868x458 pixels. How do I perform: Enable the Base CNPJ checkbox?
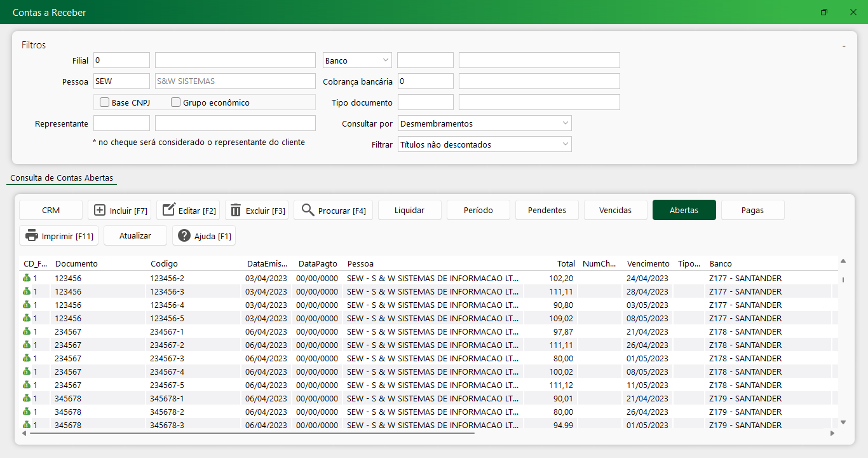105,102
